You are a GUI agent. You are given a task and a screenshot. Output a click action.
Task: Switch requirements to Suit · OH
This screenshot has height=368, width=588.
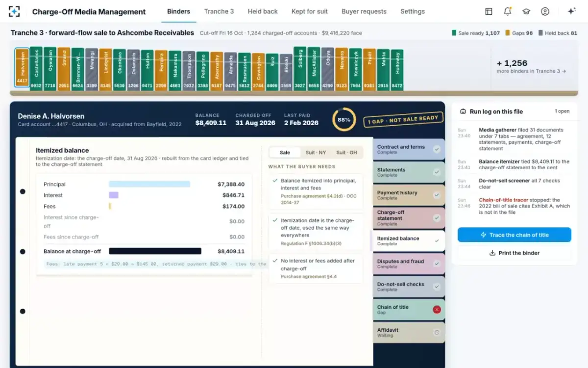[346, 153]
